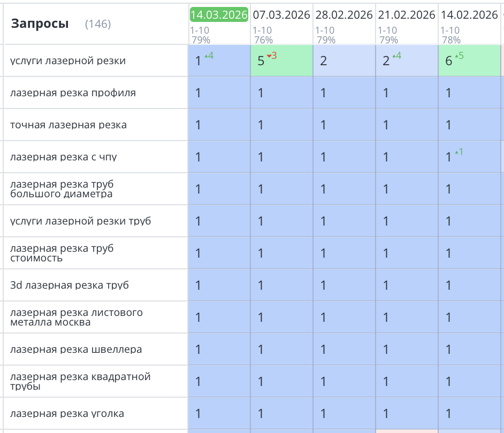Screen dimensions: 504x433
Task: Select the '3d лазерная резка труб' query
Action: click(x=70, y=285)
